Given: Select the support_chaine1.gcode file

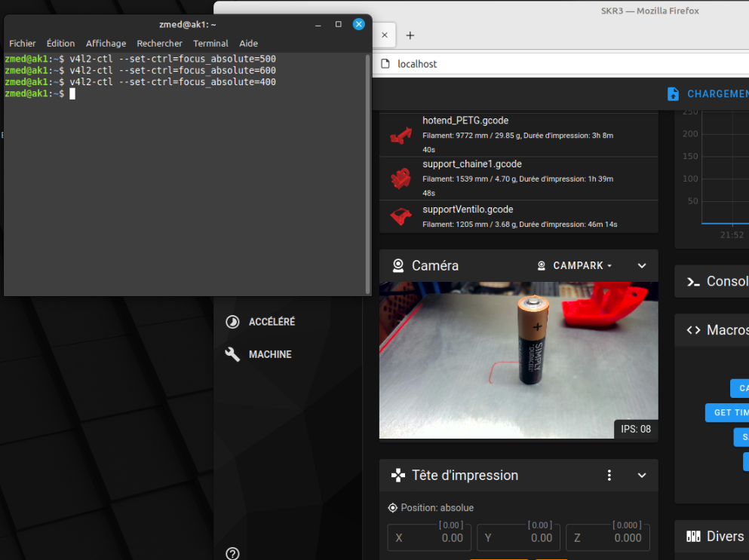Looking at the screenshot, I should [519, 179].
